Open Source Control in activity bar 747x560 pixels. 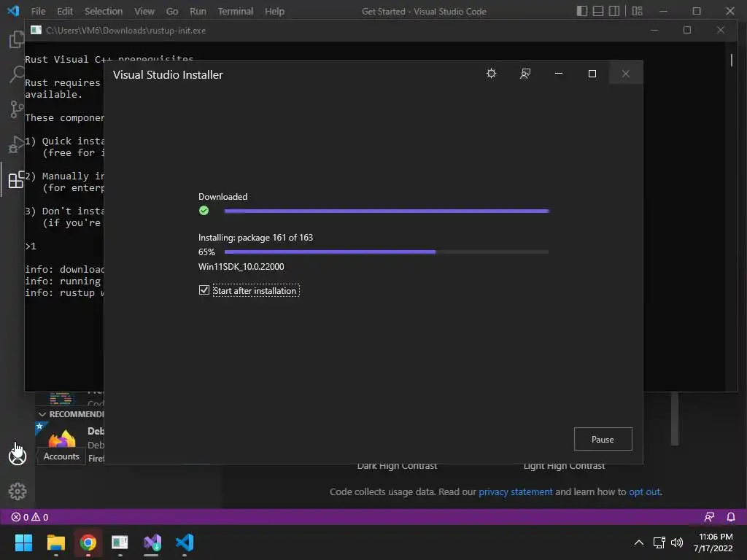pyautogui.click(x=17, y=109)
